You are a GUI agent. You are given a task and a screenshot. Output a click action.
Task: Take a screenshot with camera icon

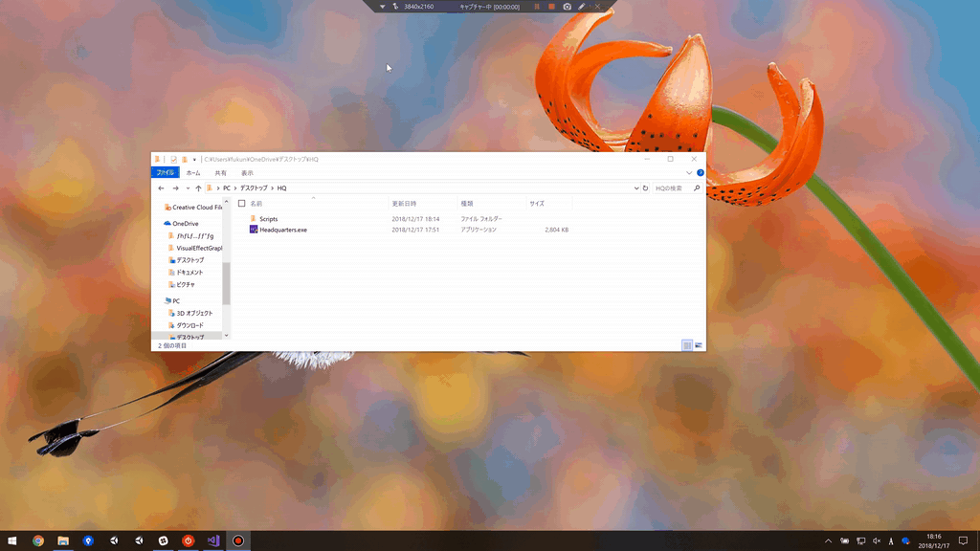pyautogui.click(x=567, y=7)
